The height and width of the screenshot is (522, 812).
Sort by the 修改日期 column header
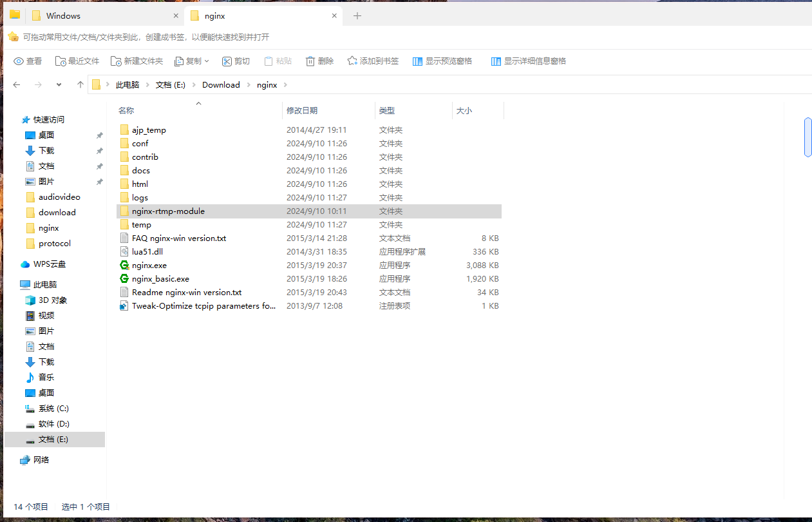point(302,111)
